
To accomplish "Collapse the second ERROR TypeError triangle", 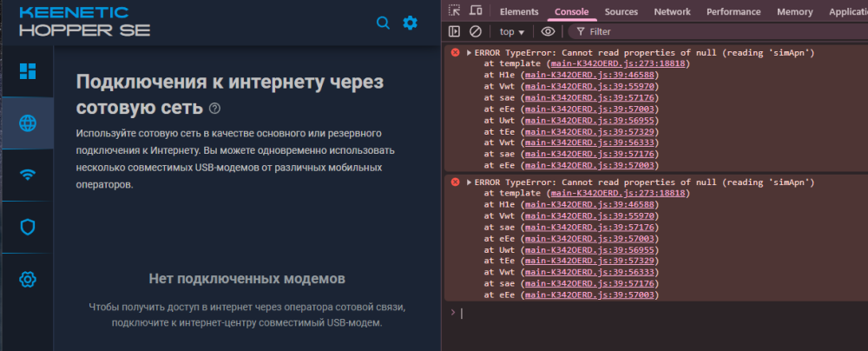I will click(x=469, y=182).
